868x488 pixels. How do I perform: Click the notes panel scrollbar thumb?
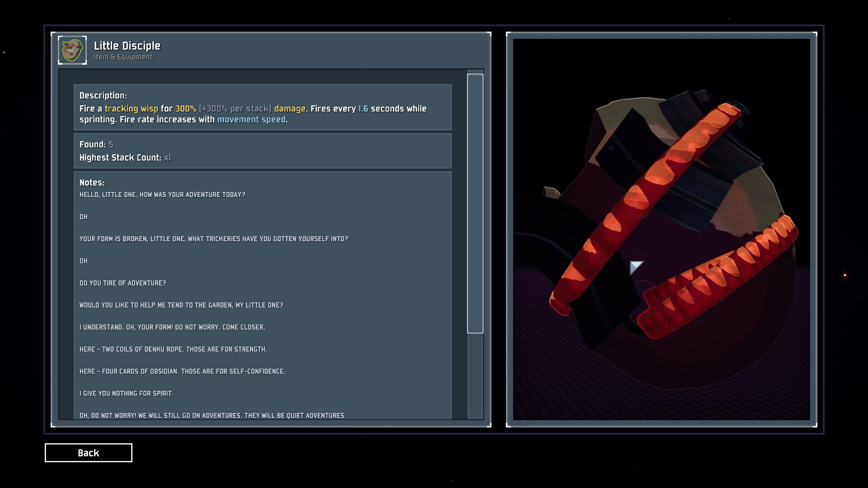click(x=475, y=203)
